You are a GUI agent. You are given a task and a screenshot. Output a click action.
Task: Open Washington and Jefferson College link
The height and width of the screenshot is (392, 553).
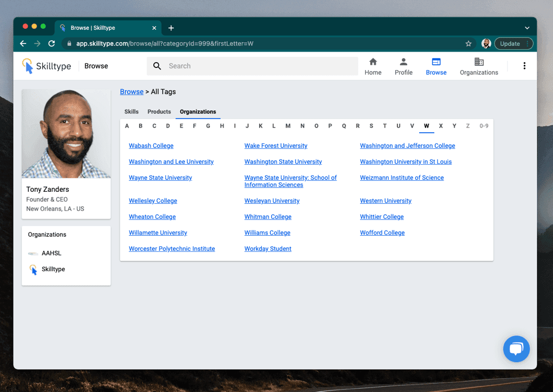407,146
